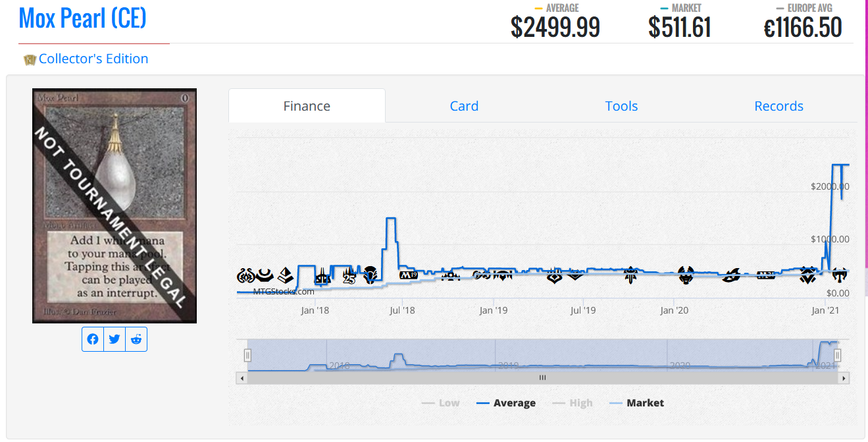
Task: Toggle the High price series in legend
Action: (x=573, y=403)
